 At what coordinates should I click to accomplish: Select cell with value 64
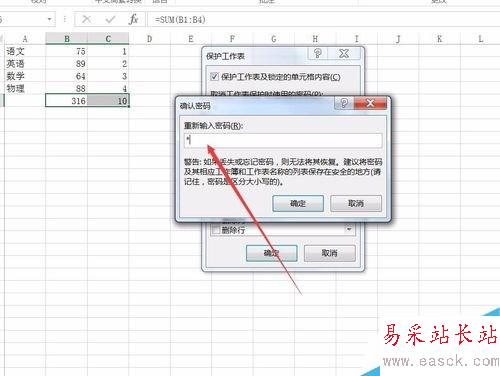pos(67,76)
